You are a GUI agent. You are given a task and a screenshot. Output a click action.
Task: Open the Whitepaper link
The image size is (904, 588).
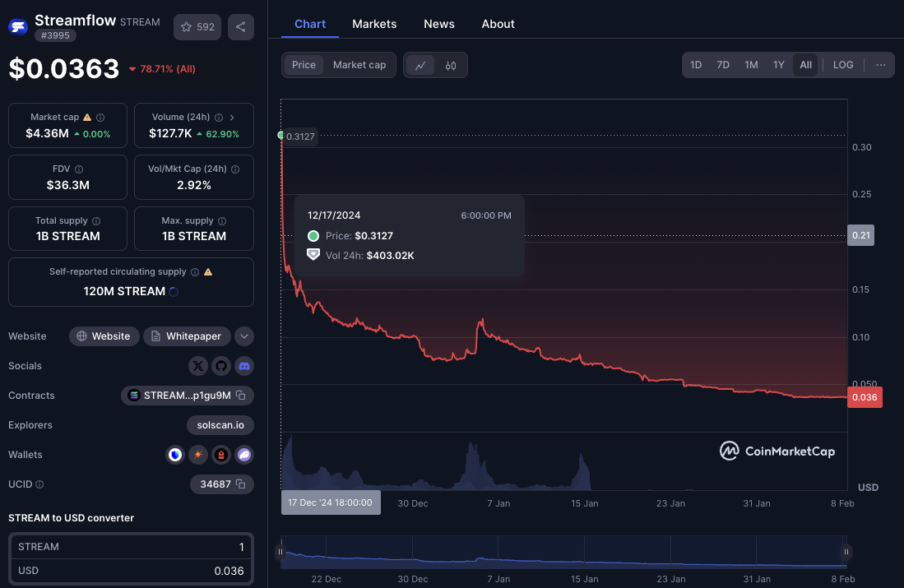(187, 336)
